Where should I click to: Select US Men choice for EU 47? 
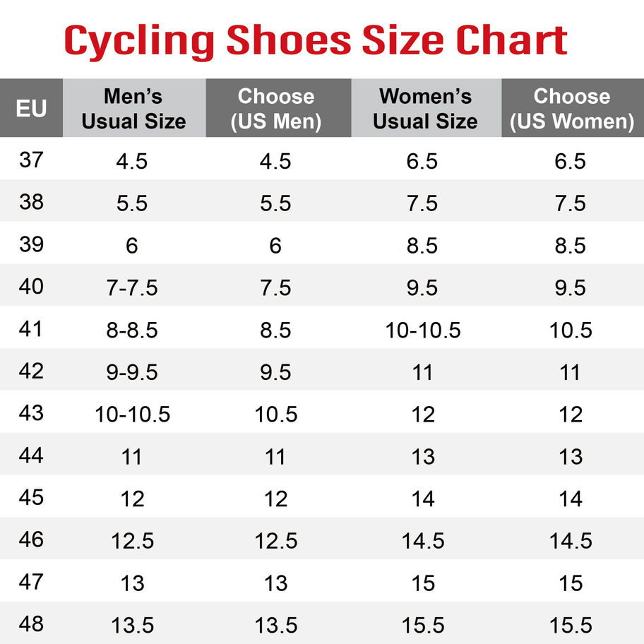pos(275,583)
